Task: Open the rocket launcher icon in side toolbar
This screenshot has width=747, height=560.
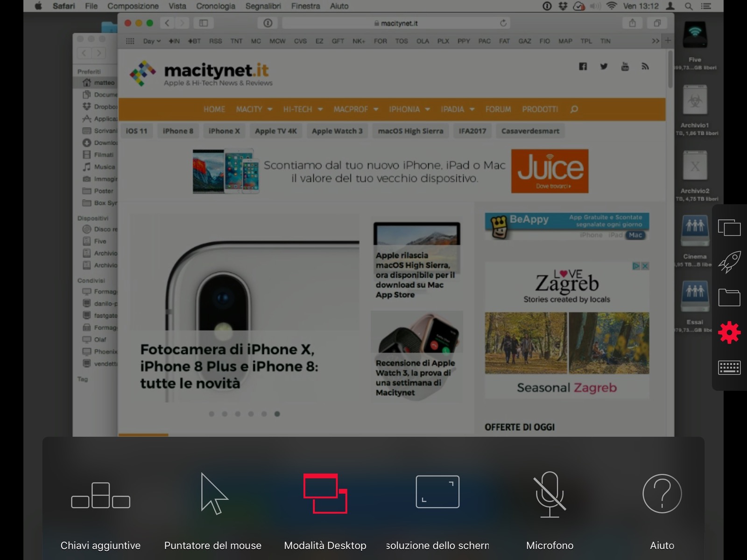Action: click(x=729, y=262)
